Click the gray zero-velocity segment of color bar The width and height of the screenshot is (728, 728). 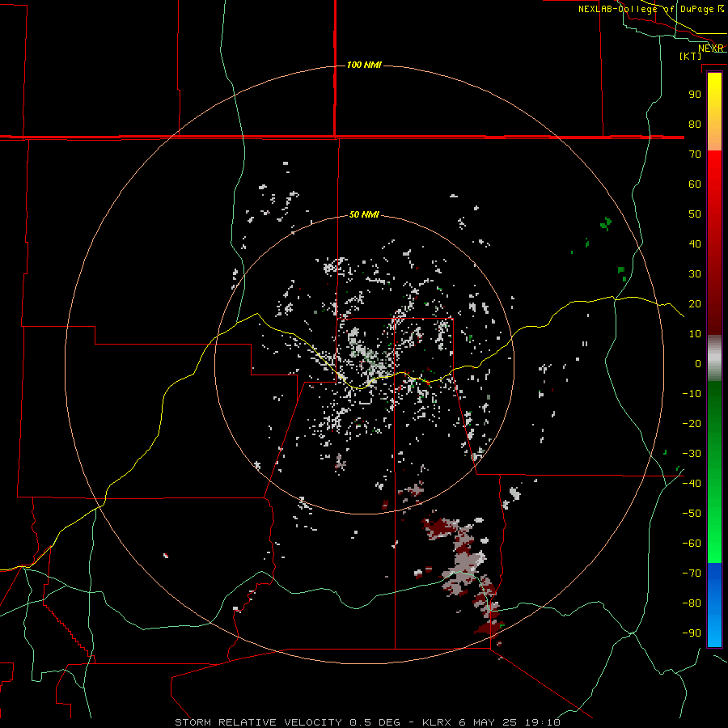[714, 358]
